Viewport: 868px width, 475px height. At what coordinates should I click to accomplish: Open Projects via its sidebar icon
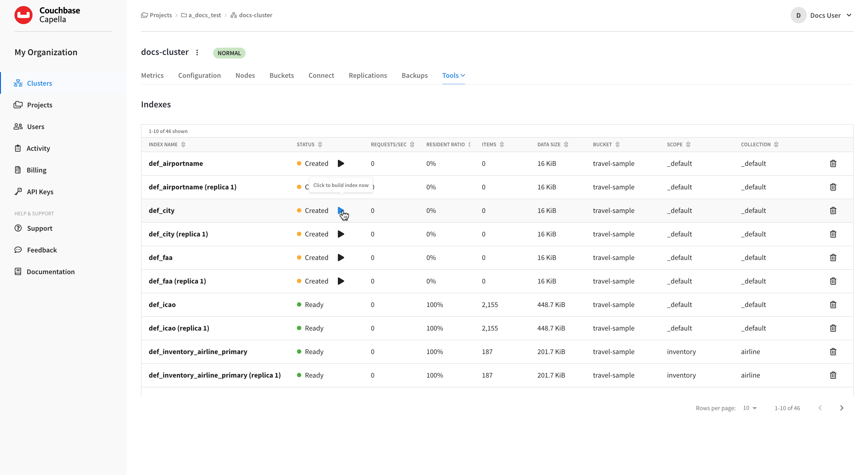(18, 105)
